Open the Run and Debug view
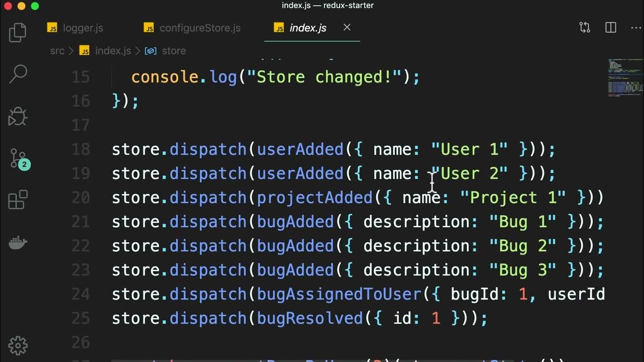 point(18,117)
